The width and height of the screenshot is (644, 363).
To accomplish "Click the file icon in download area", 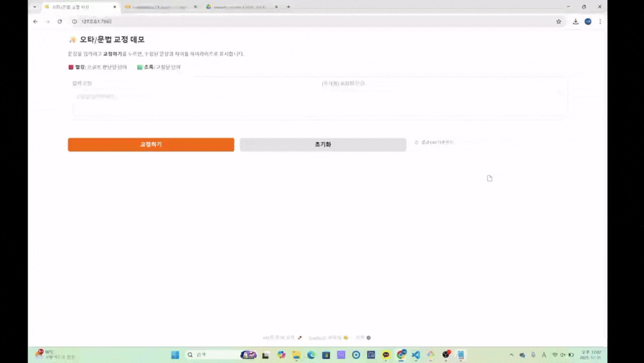I will point(489,178).
